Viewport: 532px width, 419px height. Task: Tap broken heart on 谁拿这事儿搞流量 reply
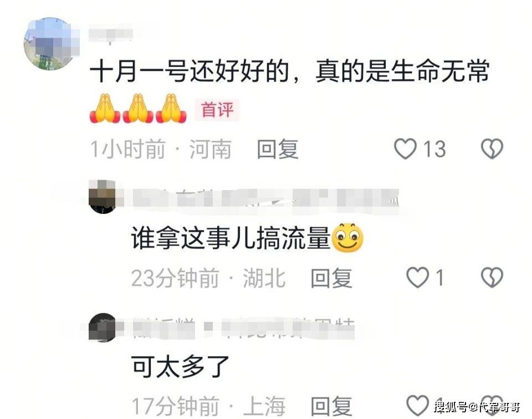492,278
